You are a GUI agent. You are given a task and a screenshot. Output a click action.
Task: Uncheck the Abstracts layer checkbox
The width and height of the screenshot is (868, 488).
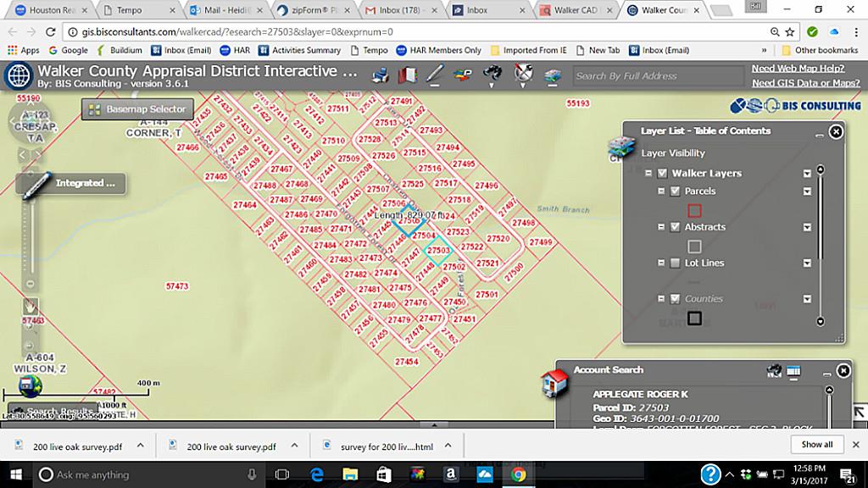(x=675, y=227)
